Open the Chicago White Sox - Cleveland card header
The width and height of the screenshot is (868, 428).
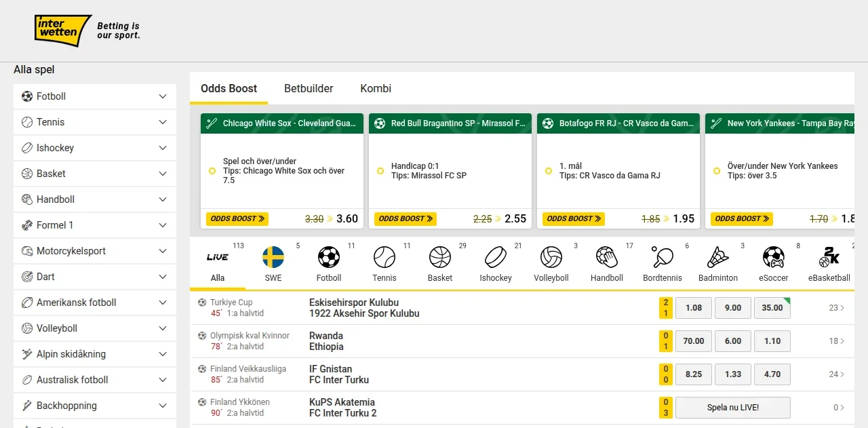[x=282, y=123]
